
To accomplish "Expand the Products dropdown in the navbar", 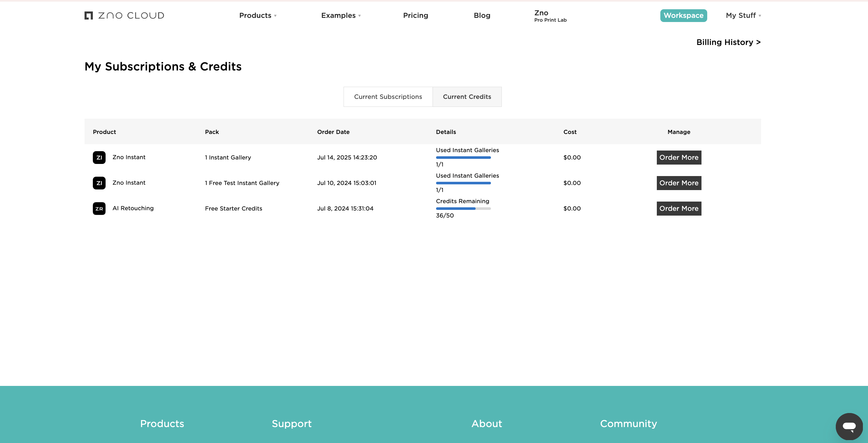I will [258, 16].
